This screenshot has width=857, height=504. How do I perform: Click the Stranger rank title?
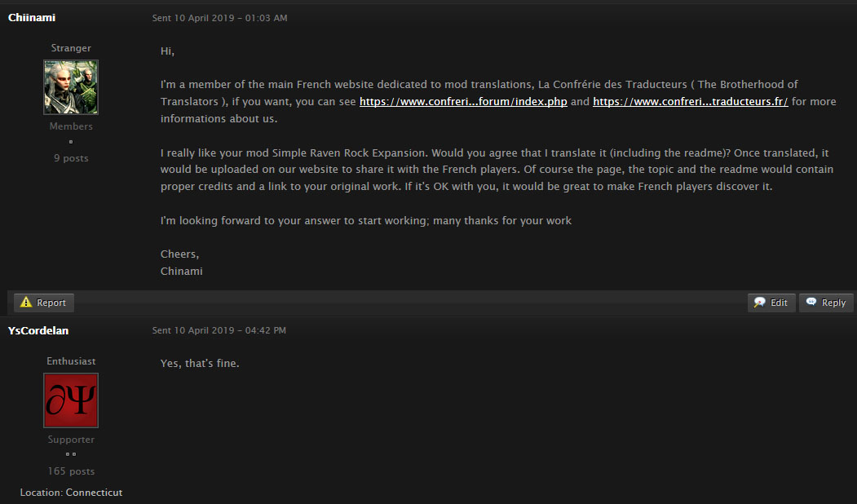tap(71, 48)
